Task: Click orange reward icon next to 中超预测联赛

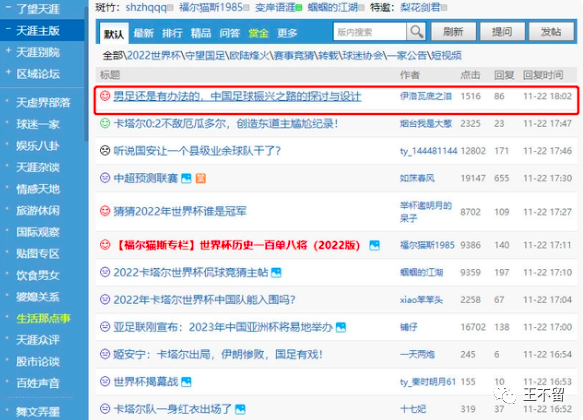Action: (x=201, y=178)
